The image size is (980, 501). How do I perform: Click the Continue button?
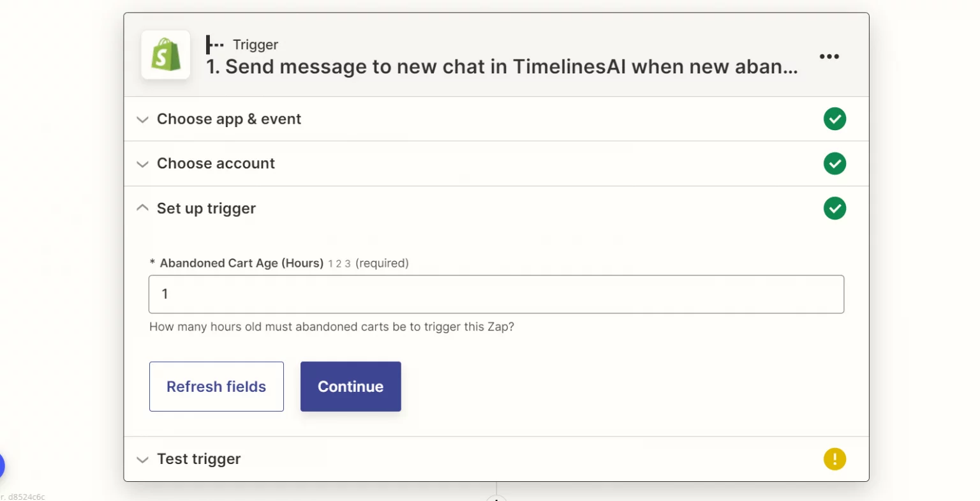click(350, 386)
